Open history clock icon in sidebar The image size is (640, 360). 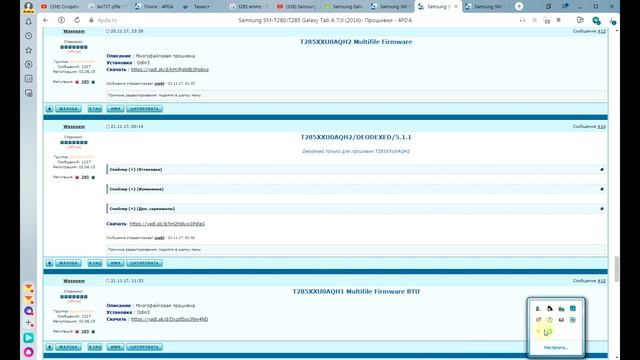click(x=29, y=36)
